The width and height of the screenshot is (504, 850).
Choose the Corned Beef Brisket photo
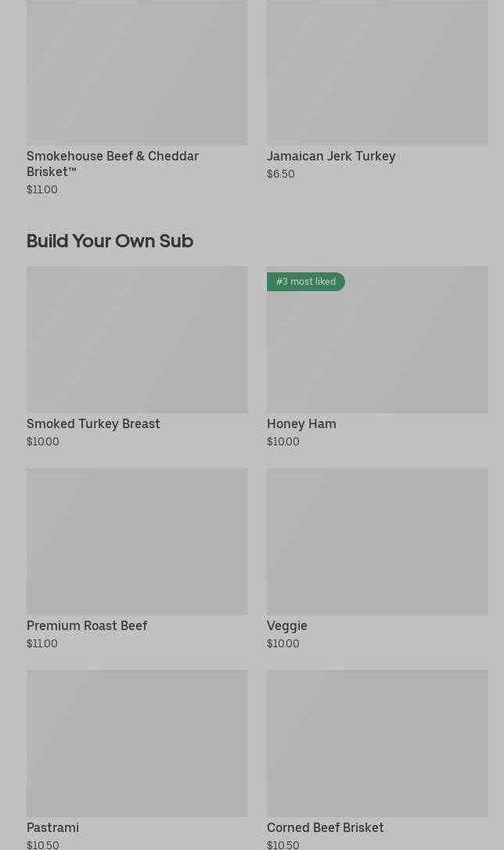377,743
